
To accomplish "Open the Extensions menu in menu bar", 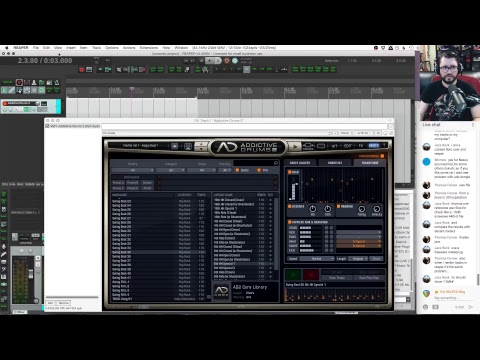I will click(149, 48).
